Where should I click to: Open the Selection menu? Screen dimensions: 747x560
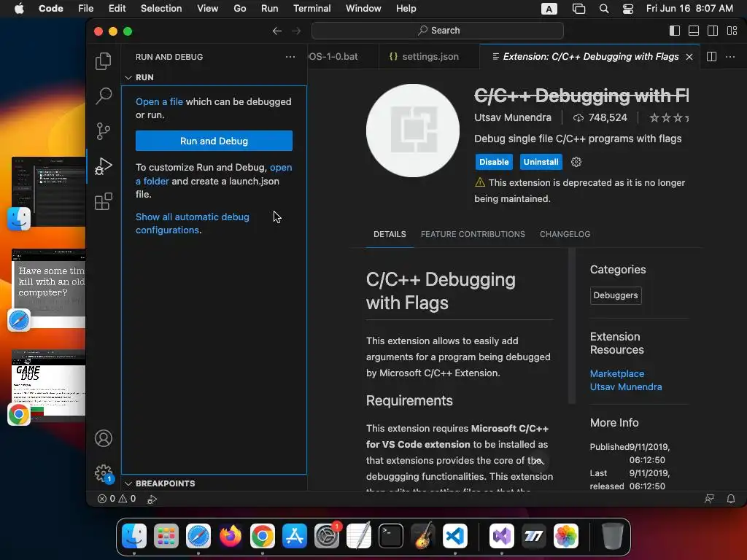[161, 9]
